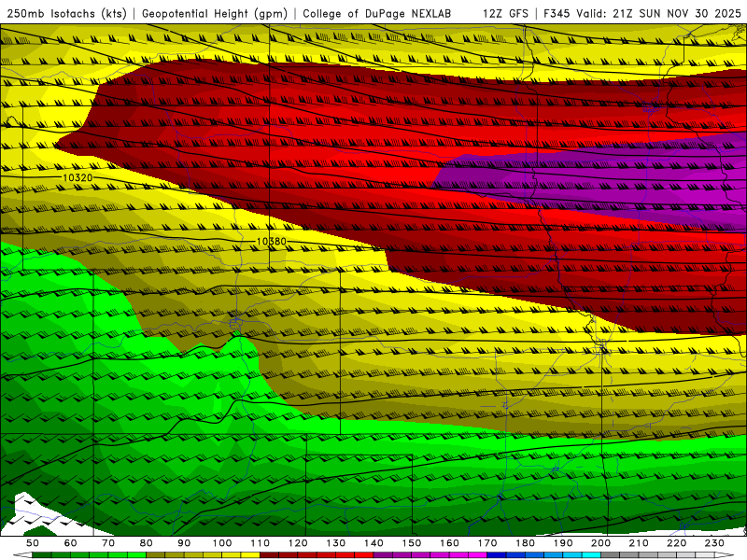Click the 10320 height contour label
The width and height of the screenshot is (747, 560).
[78, 178]
